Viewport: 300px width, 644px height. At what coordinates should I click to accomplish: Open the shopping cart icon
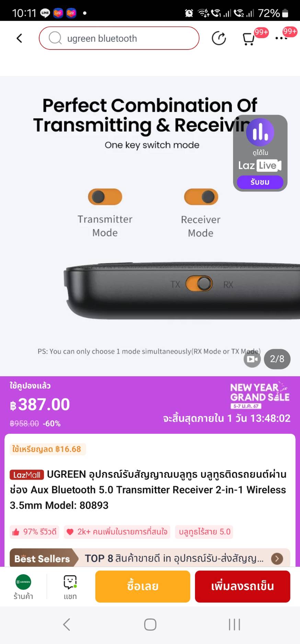(x=249, y=39)
